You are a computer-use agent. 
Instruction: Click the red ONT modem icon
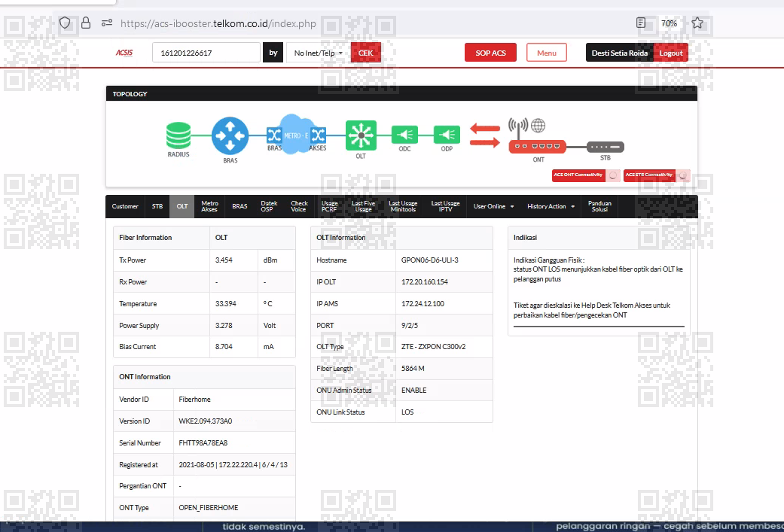coord(538,147)
